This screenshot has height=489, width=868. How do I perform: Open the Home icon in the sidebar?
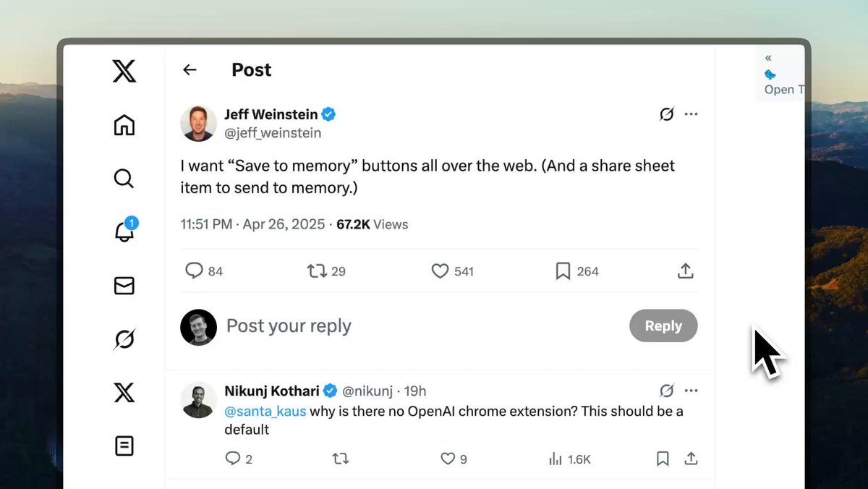[124, 125]
